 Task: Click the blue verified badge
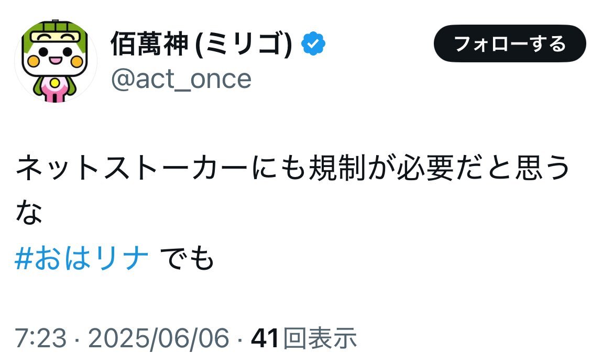[x=313, y=43]
